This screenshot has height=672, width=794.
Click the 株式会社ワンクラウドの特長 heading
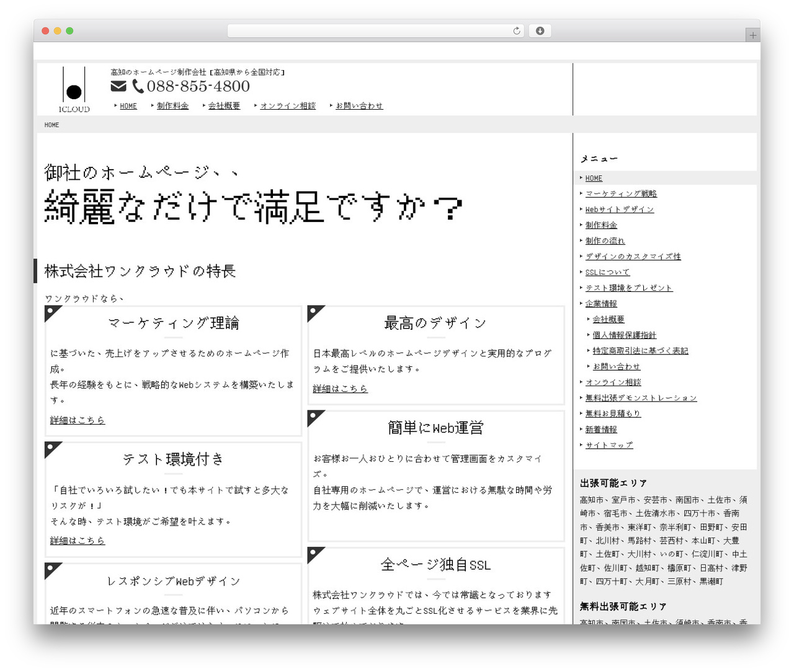click(140, 271)
